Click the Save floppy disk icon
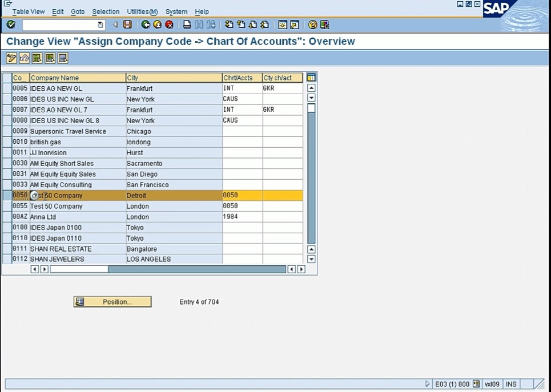Image resolution: width=551 pixels, height=392 pixels. (127, 25)
